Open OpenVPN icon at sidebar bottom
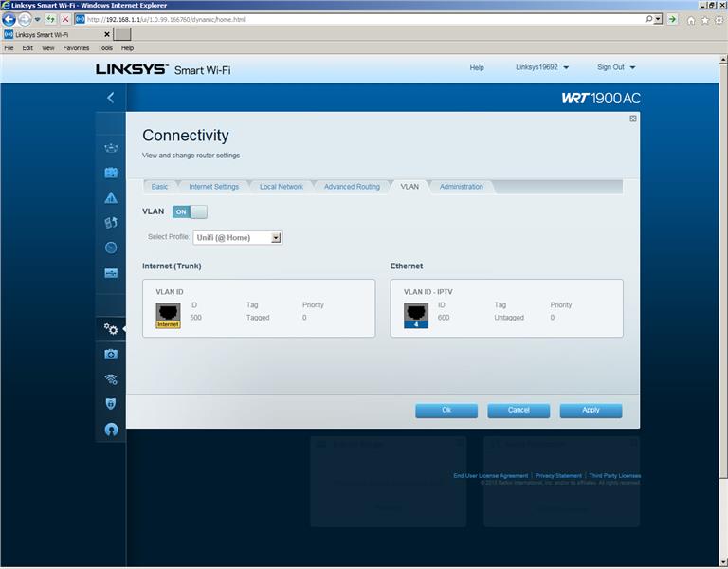 111,430
